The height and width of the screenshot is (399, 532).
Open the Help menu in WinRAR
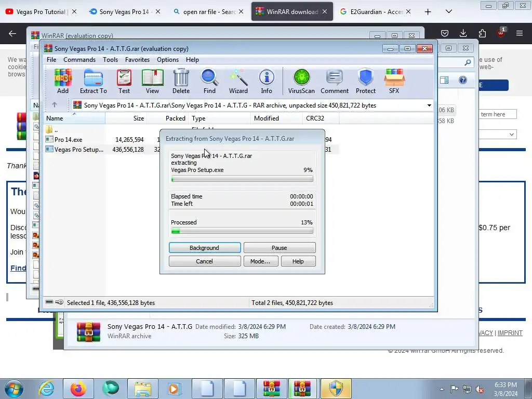192,60
